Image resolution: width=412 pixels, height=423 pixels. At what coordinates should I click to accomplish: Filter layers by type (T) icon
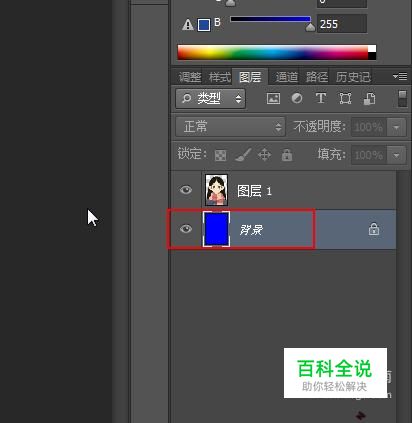click(x=321, y=98)
